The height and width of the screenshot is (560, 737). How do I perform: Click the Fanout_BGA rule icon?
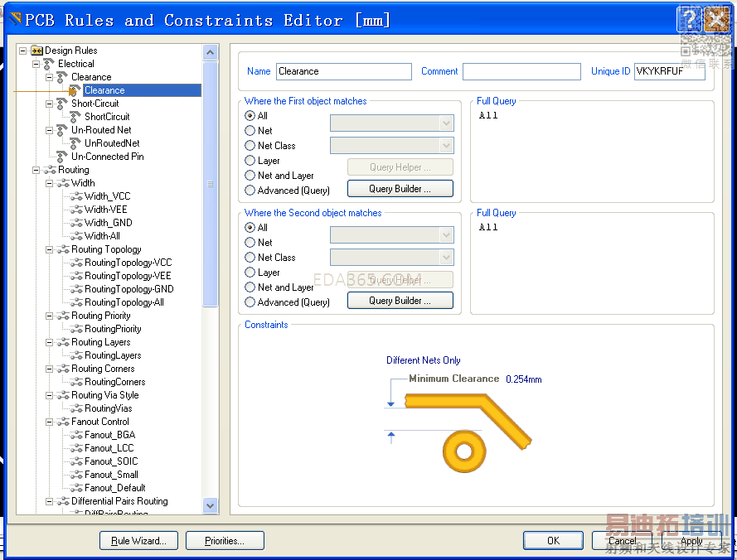(x=76, y=435)
